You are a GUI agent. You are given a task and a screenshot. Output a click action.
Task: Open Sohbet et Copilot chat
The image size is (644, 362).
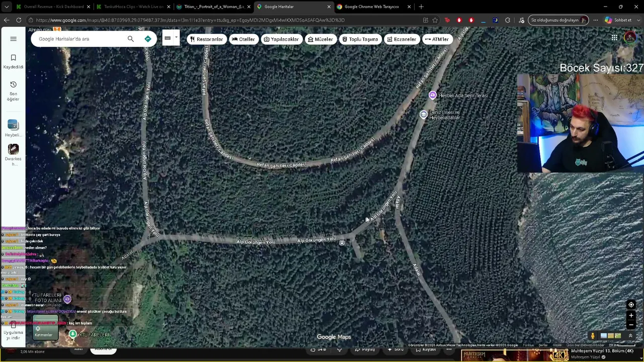coord(618,20)
